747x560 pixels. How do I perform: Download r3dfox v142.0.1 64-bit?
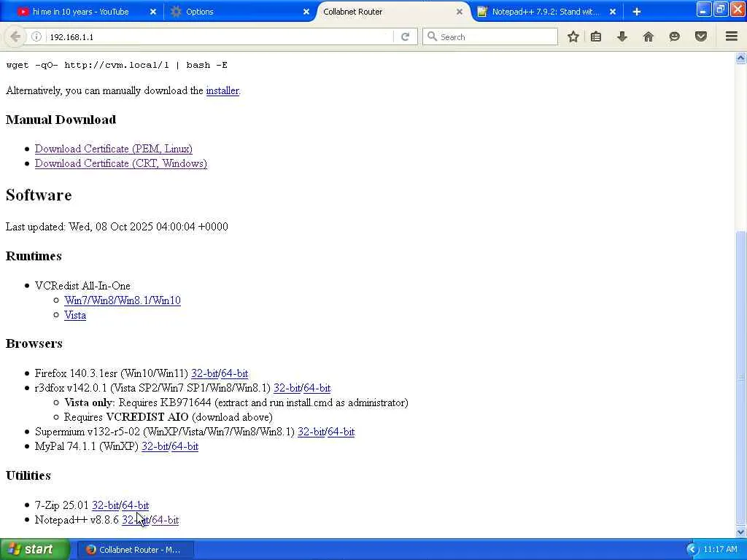(x=317, y=388)
